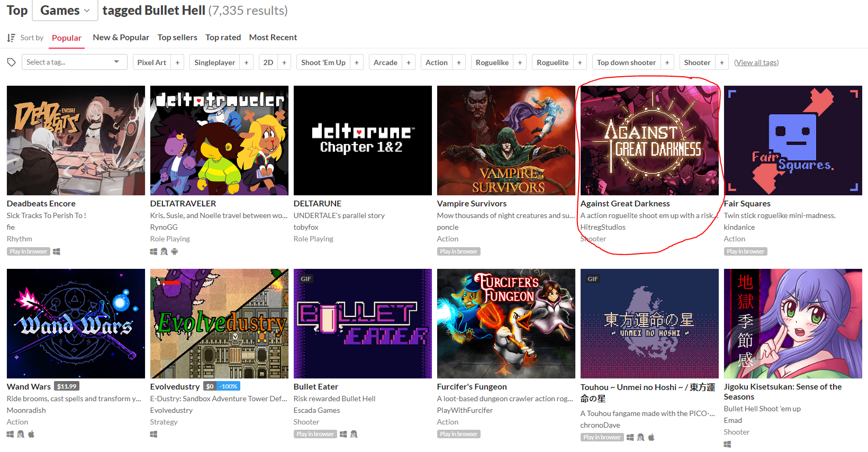Filter by Roguelite tag

click(x=553, y=62)
